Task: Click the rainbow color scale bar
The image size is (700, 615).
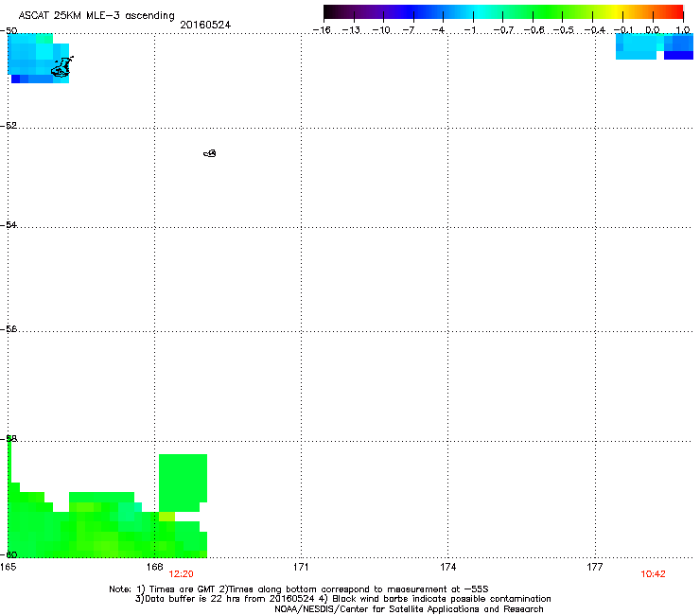Action: pyautogui.click(x=503, y=12)
